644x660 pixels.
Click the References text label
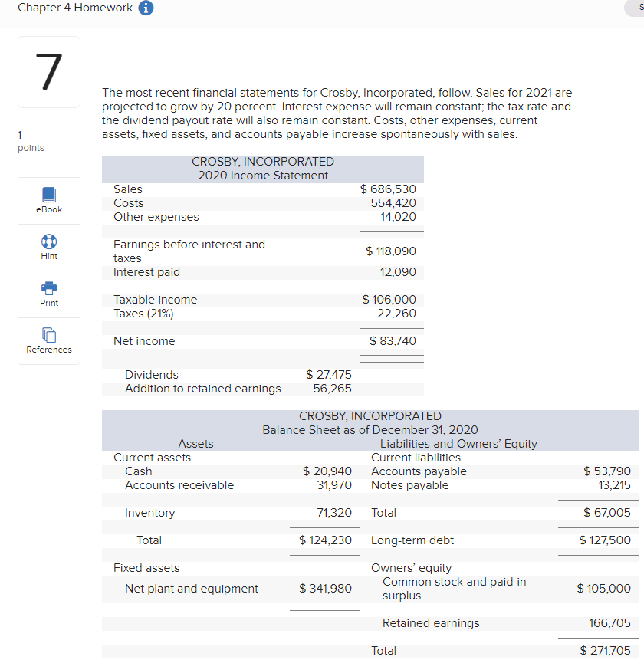tap(48, 350)
